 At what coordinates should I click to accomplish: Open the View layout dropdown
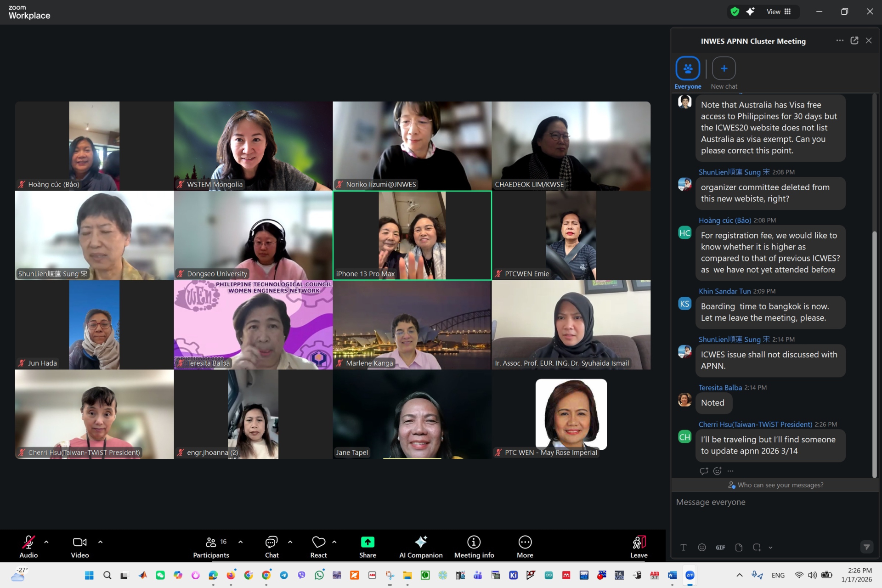779,12
